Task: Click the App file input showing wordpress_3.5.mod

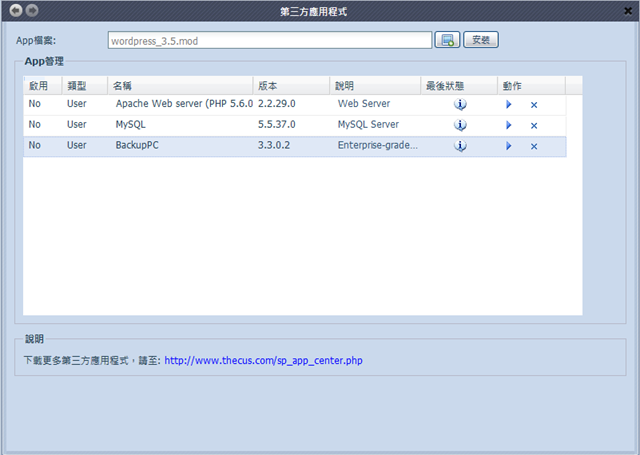Action: coord(270,40)
